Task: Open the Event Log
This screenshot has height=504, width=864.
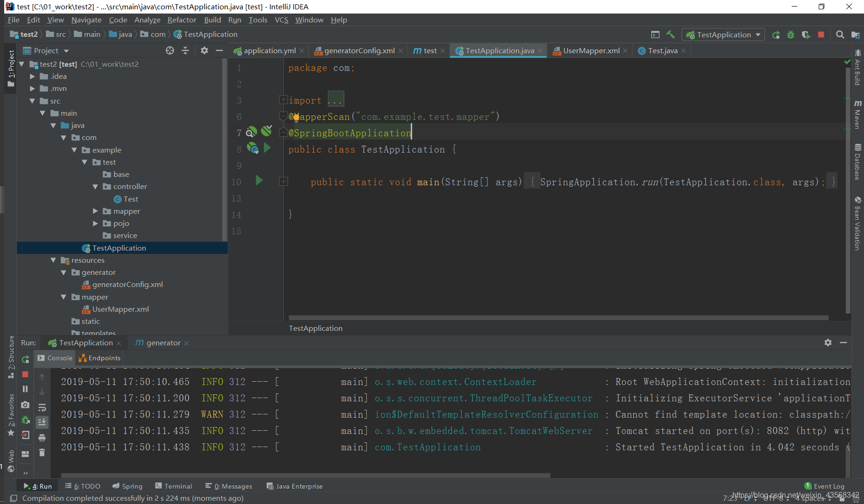Action: 824,486
